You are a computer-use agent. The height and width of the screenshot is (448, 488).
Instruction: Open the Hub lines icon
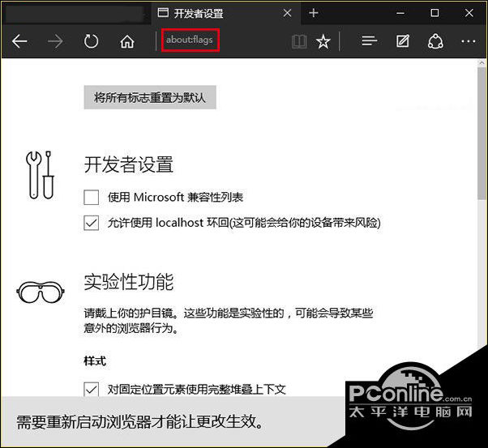tap(370, 41)
